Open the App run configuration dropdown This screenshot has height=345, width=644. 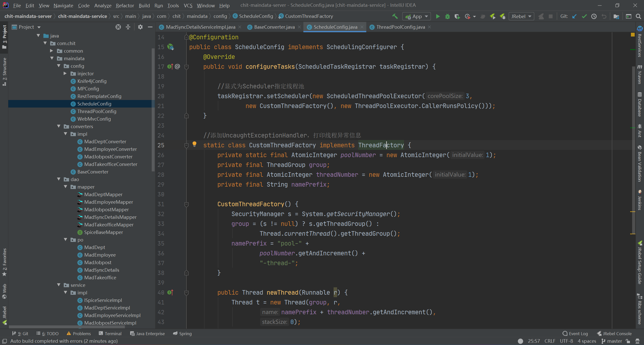point(417,16)
